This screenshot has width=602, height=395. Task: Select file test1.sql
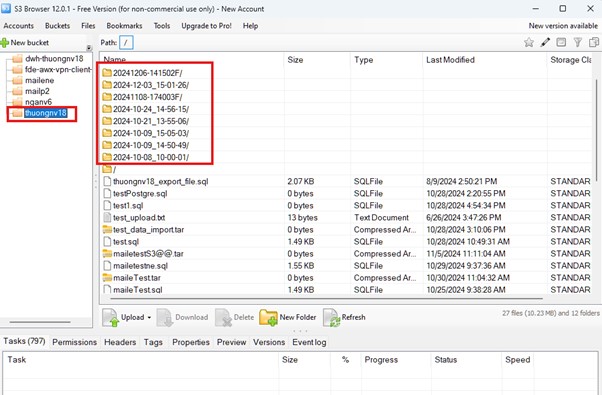[x=128, y=205]
